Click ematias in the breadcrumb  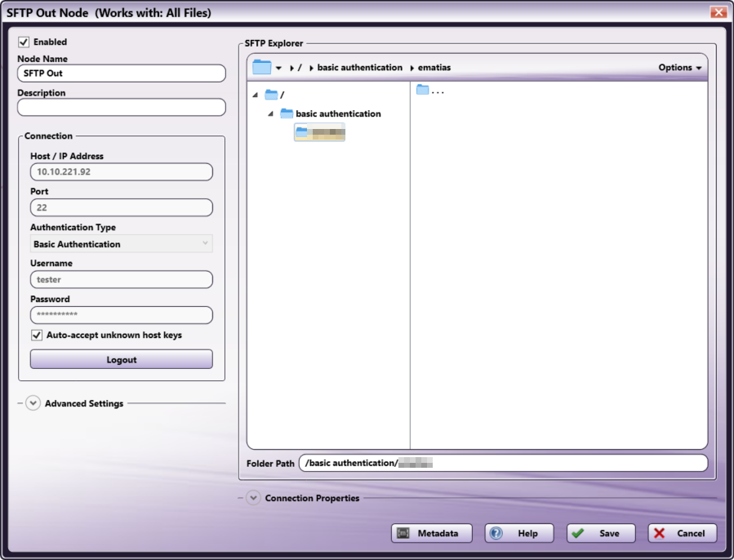pyautogui.click(x=434, y=68)
